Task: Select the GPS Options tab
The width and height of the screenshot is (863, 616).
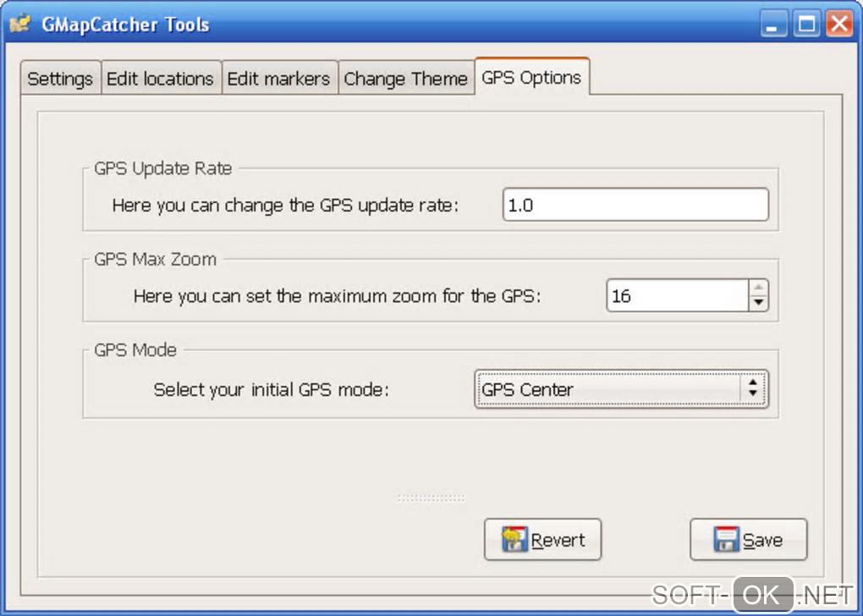Action: pos(531,78)
